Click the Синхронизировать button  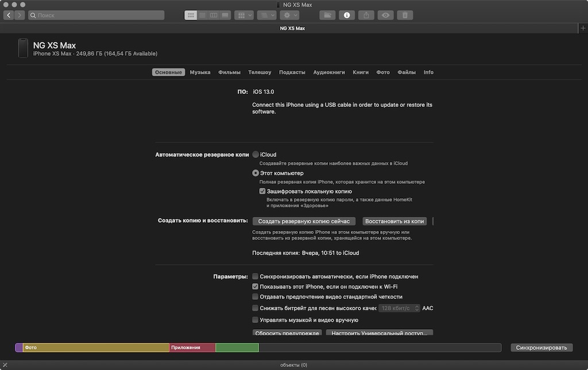(x=541, y=348)
